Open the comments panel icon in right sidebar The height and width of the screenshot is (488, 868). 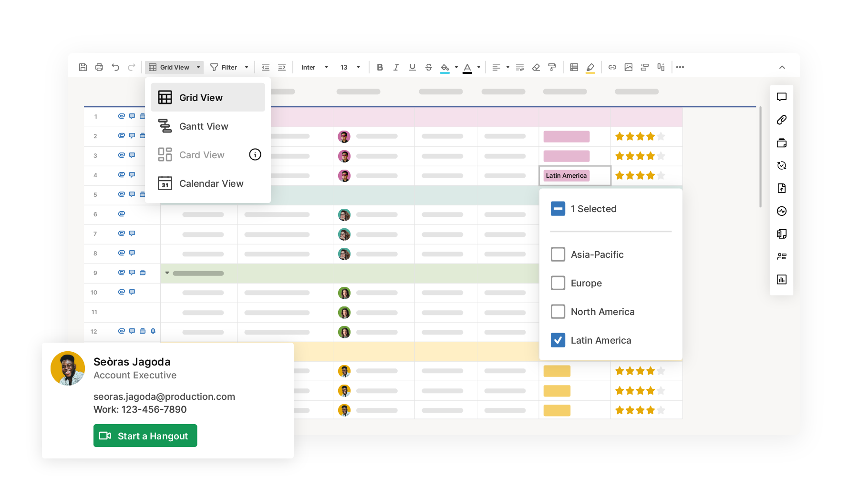[x=781, y=97]
